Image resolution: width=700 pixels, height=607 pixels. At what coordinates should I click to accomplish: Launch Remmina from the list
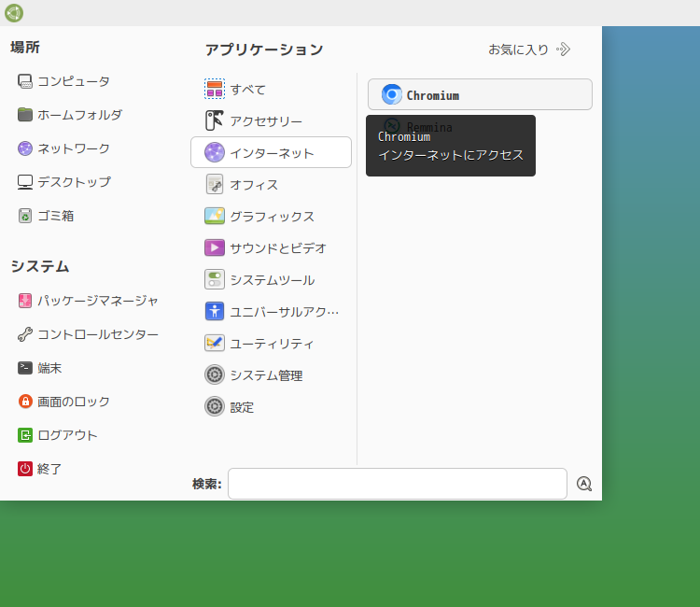(480, 126)
